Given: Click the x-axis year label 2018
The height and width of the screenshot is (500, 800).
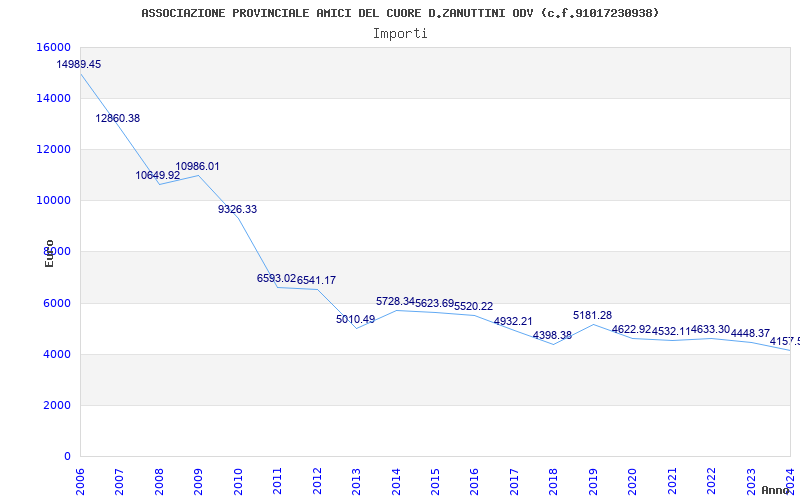Looking at the screenshot, I should coord(554,482).
